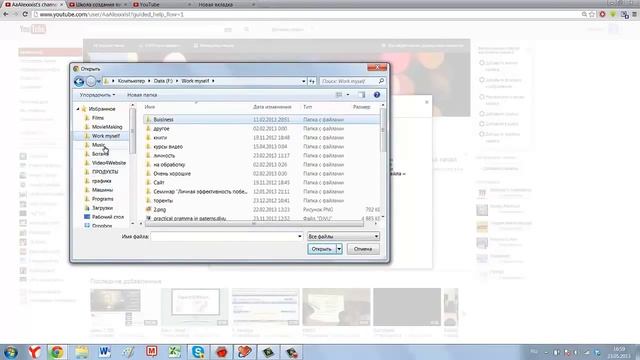This screenshot has height=360, width=640.
Task: Open the Упорядочить dropdown menu
Action: [97, 95]
